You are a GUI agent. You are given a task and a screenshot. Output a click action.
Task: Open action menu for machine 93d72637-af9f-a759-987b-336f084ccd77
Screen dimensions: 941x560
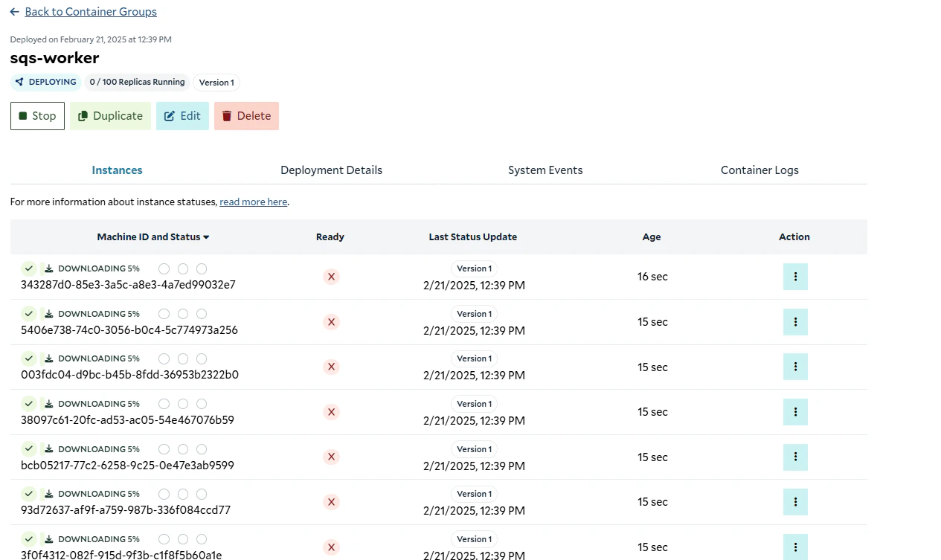[795, 502]
